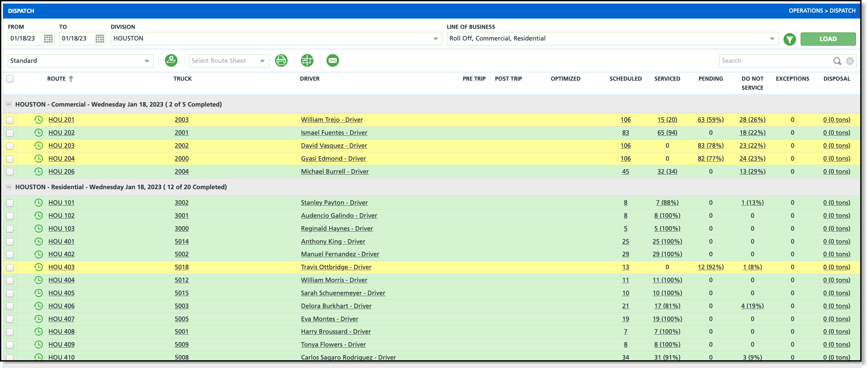Check the select-all header checkbox
The image size is (868, 368).
tap(10, 79)
